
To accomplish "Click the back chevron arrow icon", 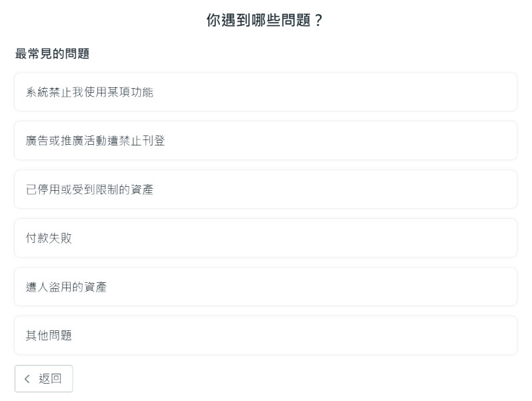I will coord(27,378).
